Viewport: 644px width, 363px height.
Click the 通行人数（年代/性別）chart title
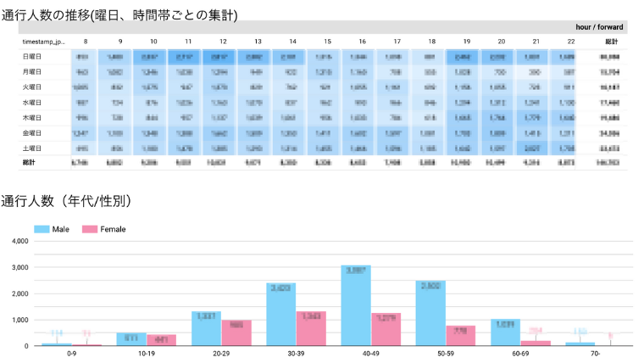tap(66, 201)
